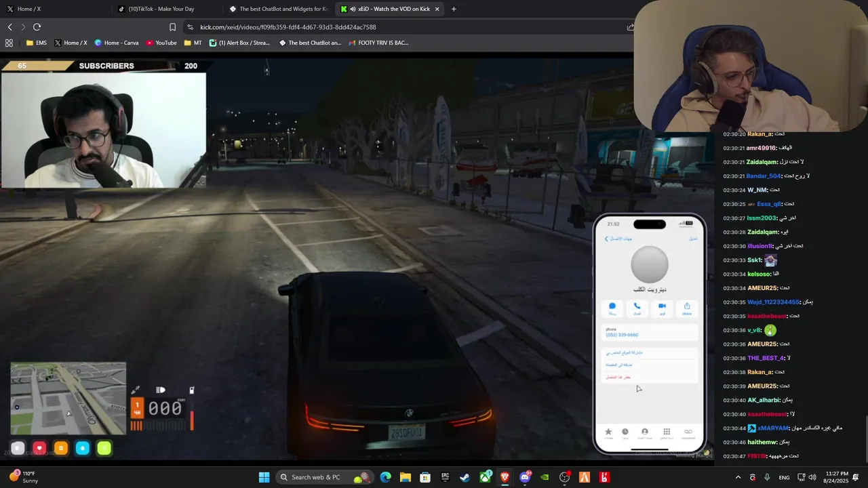Show hidden system tray icons
This screenshot has height=488, width=868.
[738, 477]
